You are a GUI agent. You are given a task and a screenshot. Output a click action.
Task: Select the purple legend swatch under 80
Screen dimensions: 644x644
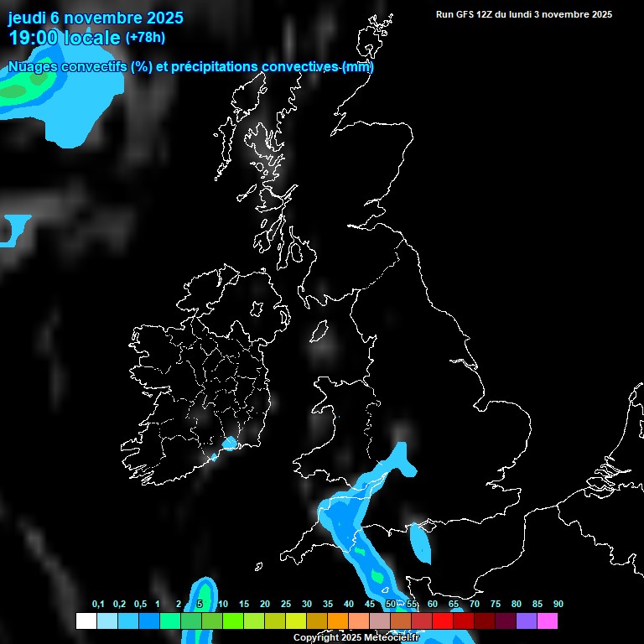526,621
